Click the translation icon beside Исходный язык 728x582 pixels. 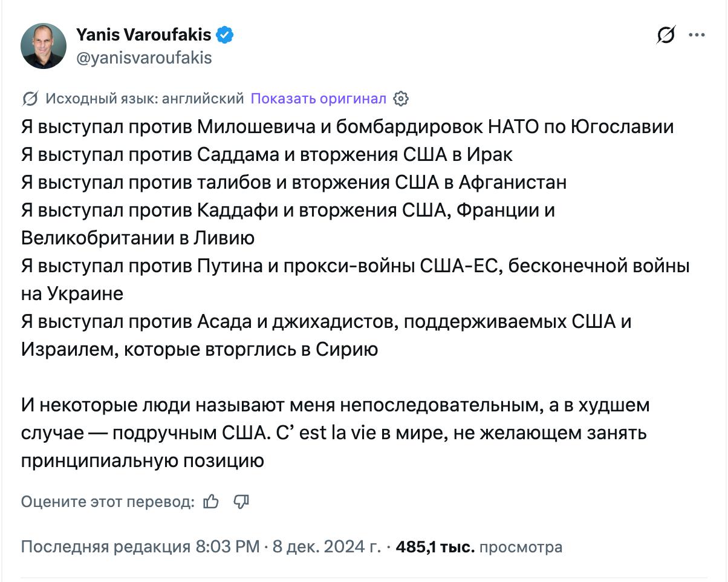pos(30,99)
